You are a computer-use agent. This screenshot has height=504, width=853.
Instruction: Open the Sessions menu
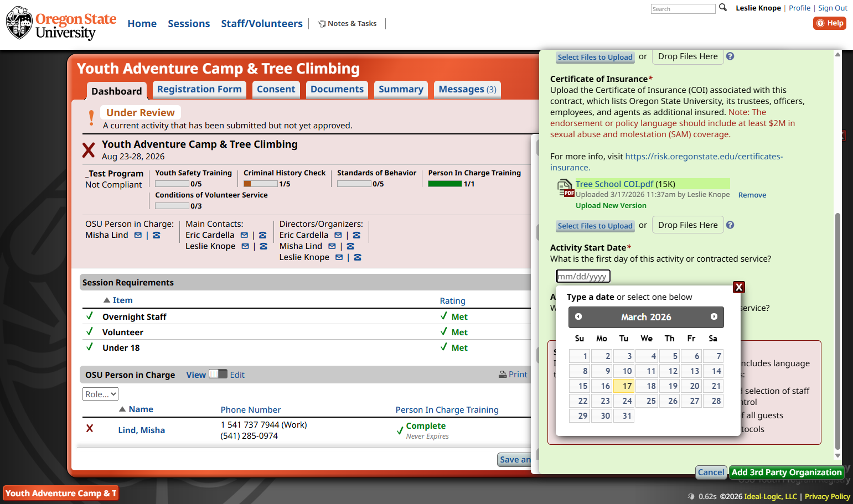coord(189,24)
